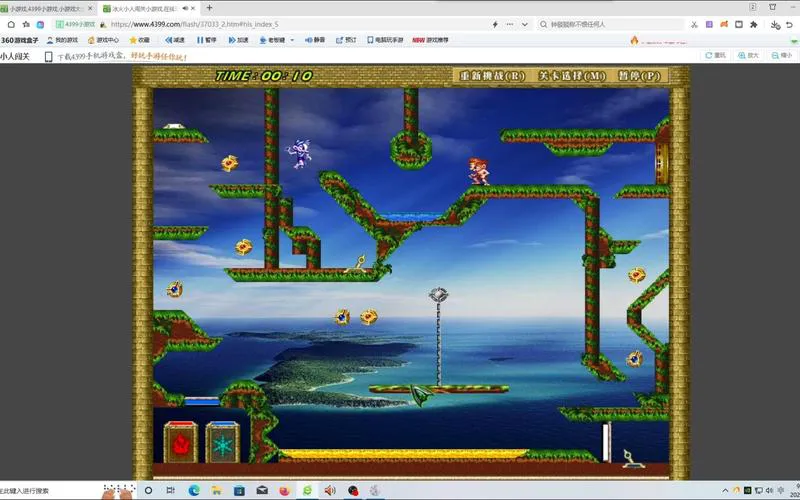
Task: Click the green 360 browser taskbar icon
Action: pos(307,490)
